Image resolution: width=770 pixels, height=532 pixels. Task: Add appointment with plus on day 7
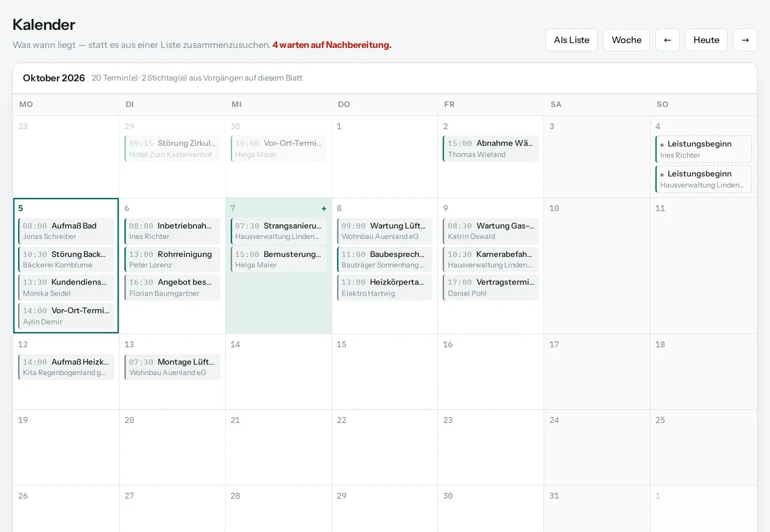coord(324,208)
